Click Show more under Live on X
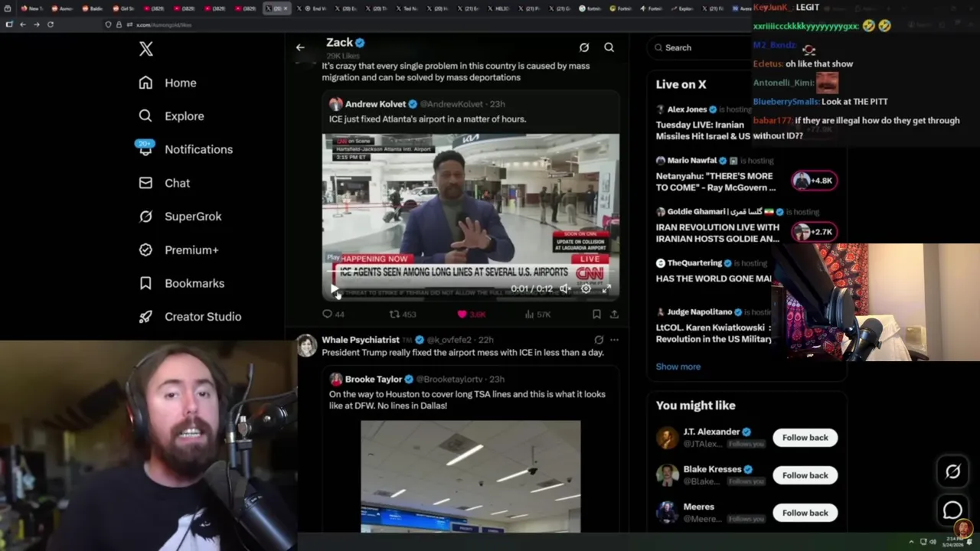 pos(678,367)
